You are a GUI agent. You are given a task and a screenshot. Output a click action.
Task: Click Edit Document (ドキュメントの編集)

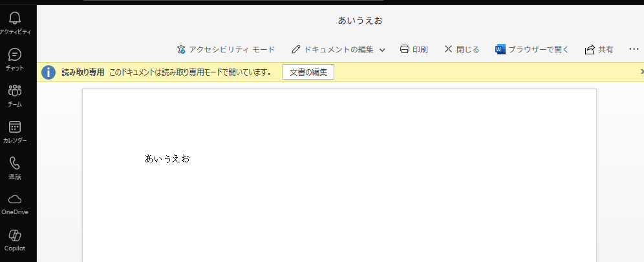pyautogui.click(x=333, y=50)
